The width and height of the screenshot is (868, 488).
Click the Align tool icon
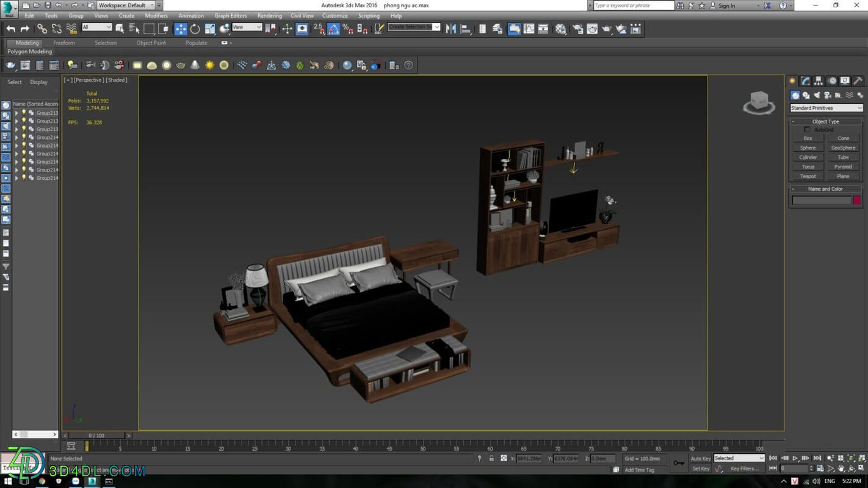pyautogui.click(x=466, y=29)
